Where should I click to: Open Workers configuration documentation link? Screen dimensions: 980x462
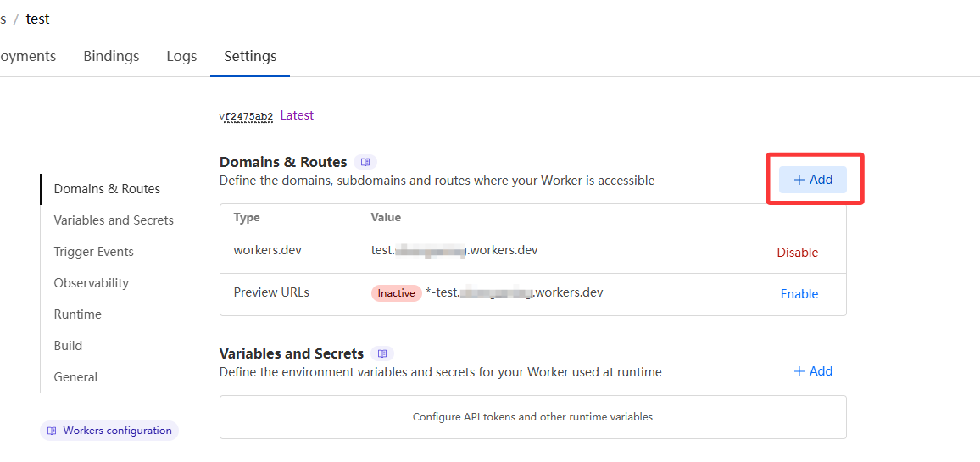(x=109, y=431)
